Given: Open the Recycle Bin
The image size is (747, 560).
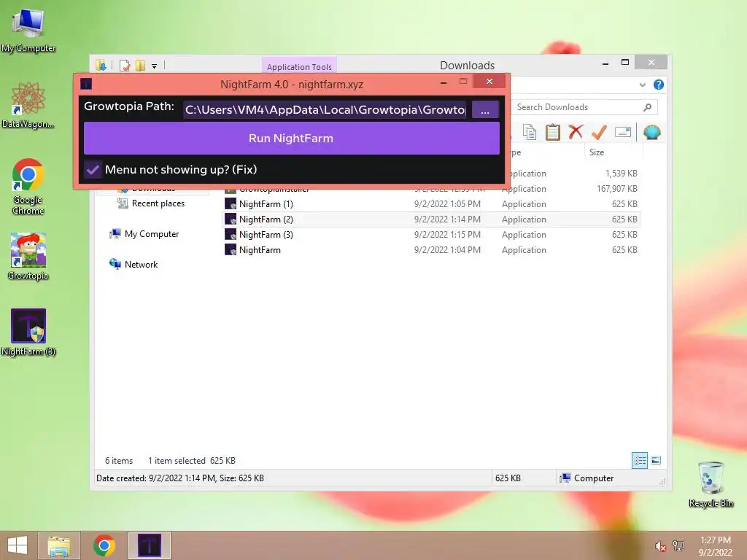Looking at the screenshot, I should tap(711, 484).
